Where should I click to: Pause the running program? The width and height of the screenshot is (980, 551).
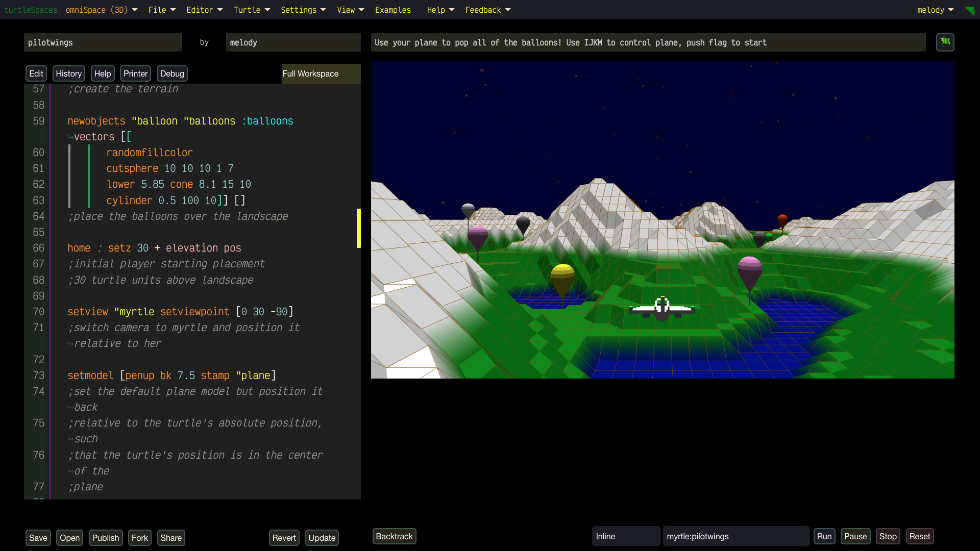pyautogui.click(x=855, y=536)
